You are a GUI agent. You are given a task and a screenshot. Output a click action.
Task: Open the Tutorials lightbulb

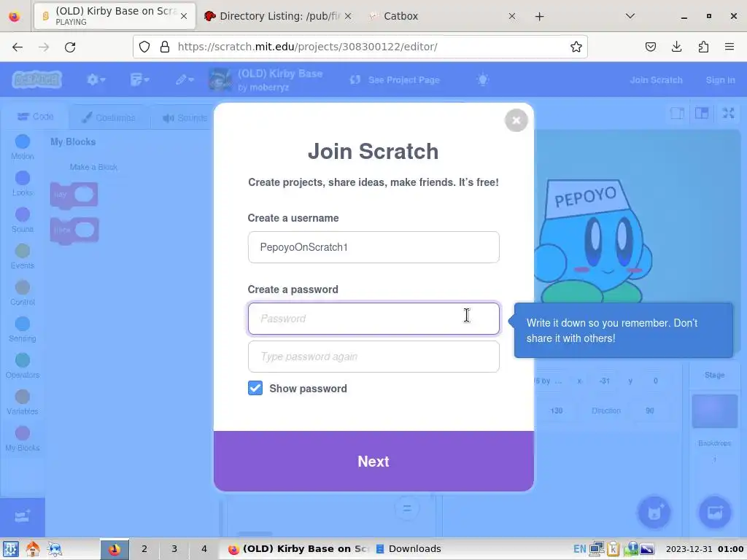pyautogui.click(x=483, y=79)
